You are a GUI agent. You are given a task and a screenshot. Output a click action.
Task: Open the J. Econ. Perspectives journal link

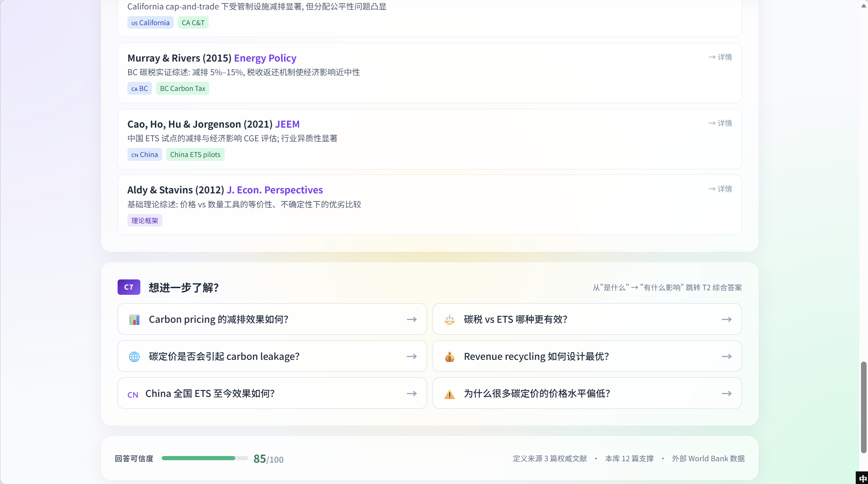(x=275, y=190)
